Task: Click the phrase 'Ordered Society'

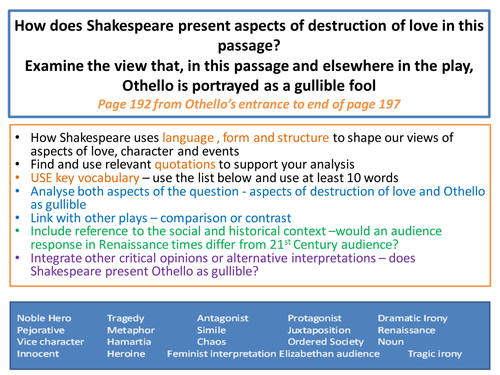Action: point(326,342)
